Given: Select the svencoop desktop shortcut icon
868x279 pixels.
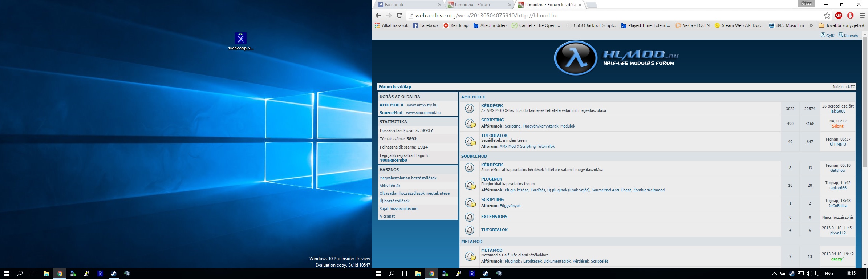Looking at the screenshot, I should click(x=240, y=41).
